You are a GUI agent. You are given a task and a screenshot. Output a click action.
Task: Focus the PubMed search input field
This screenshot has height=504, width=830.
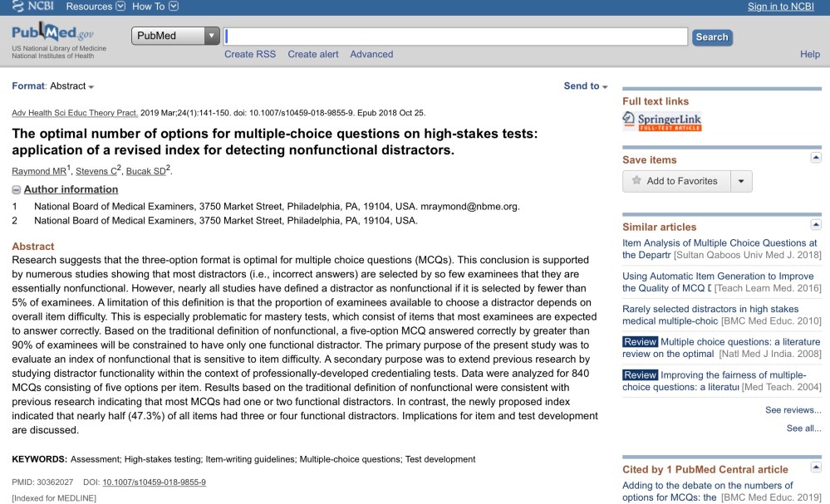(456, 37)
